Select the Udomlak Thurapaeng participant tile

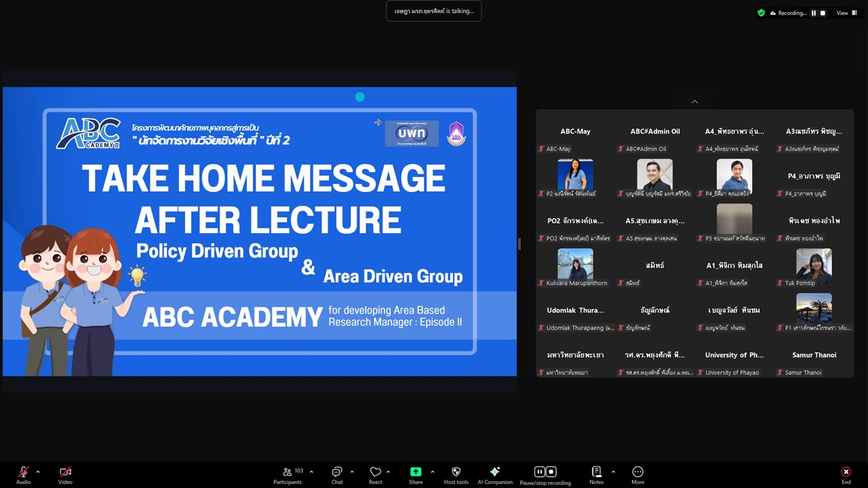point(575,310)
